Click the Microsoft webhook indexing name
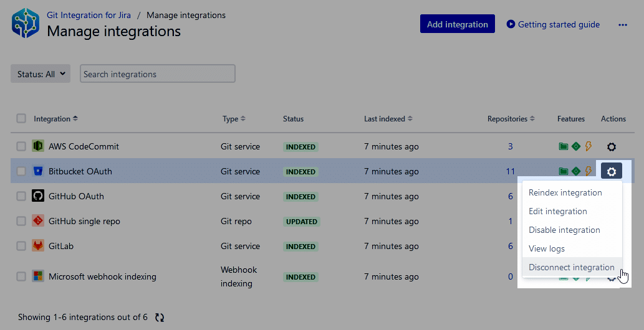The image size is (644, 330). (102, 276)
